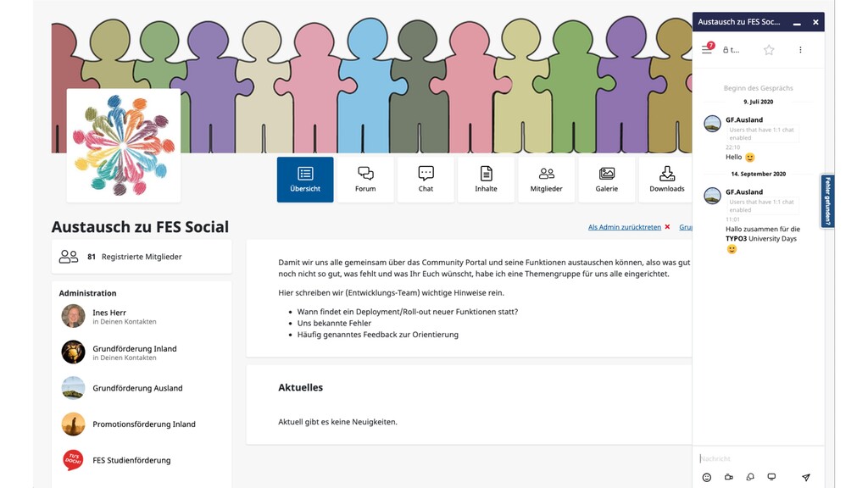
Task: Minimize the Austausch zu FES Social chat
Action: coord(797,22)
